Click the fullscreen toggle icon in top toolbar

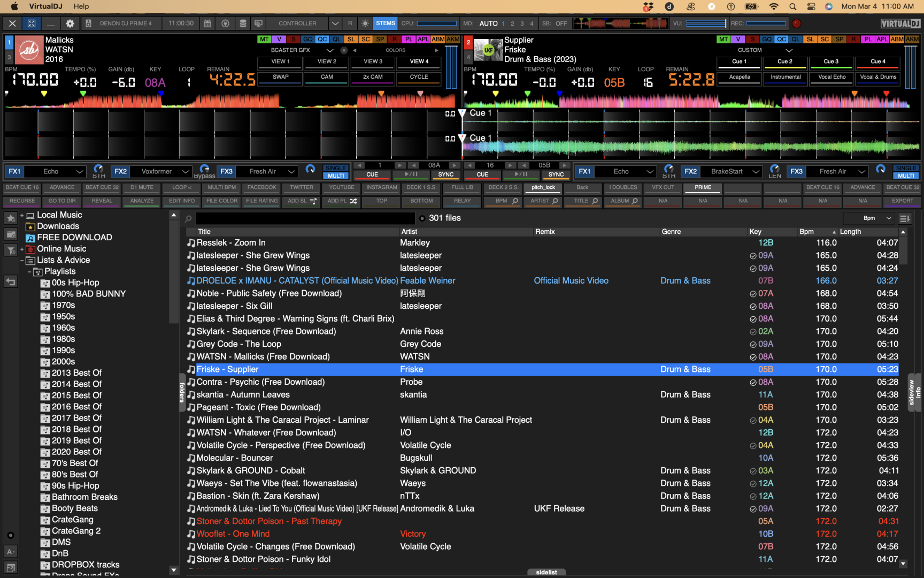pos(32,24)
